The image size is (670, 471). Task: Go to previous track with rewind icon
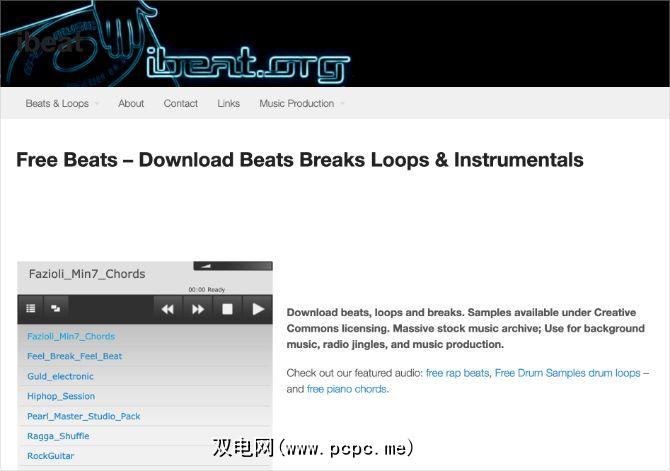[x=168, y=309]
